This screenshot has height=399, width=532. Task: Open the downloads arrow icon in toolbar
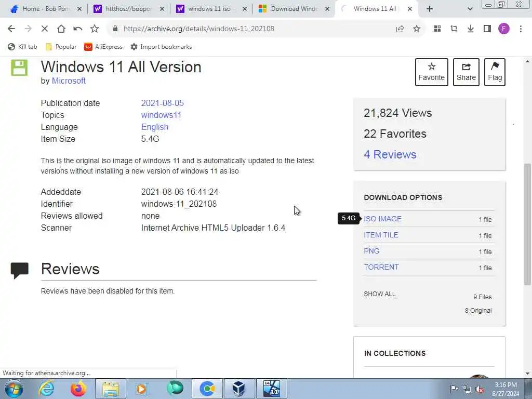[471, 29]
